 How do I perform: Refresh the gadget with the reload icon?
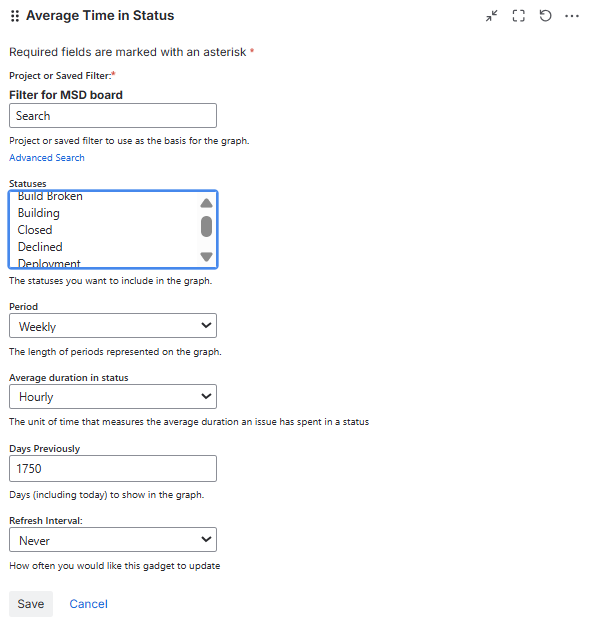click(x=545, y=16)
